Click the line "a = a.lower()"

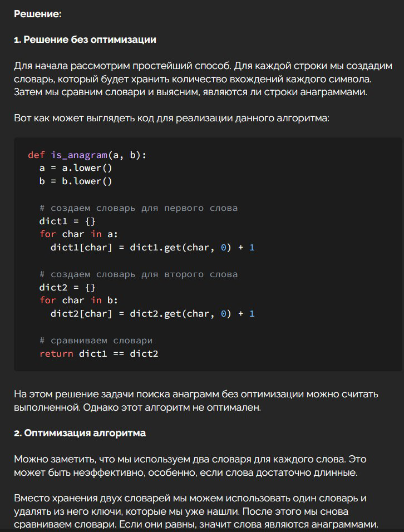tap(76, 168)
